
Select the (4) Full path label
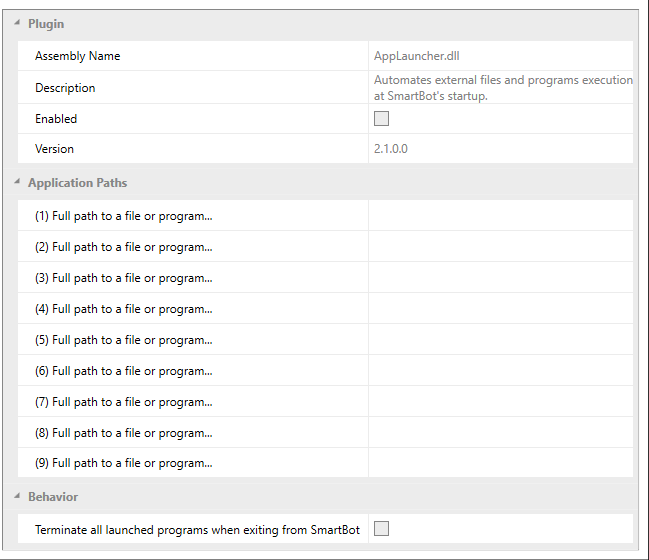tap(123, 309)
